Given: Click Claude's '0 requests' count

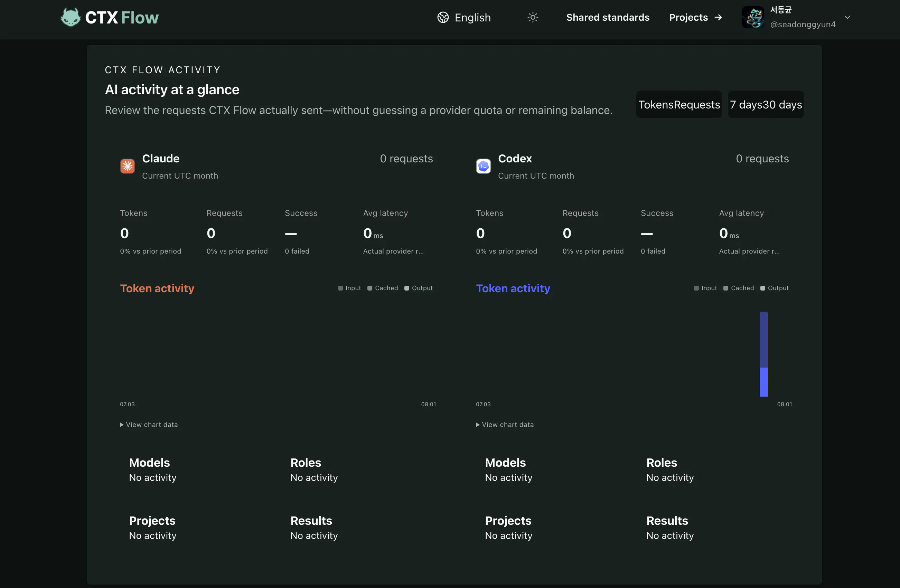Looking at the screenshot, I should pyautogui.click(x=406, y=159).
